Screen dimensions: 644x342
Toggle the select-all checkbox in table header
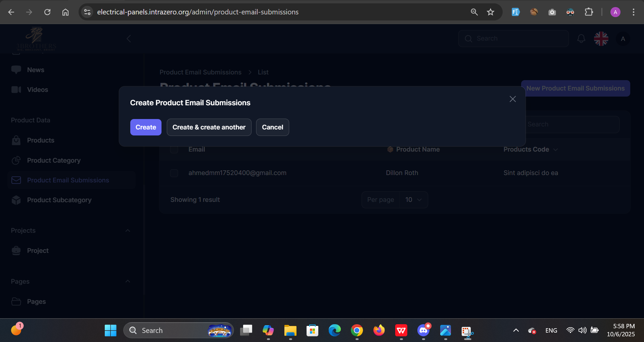[x=174, y=150]
